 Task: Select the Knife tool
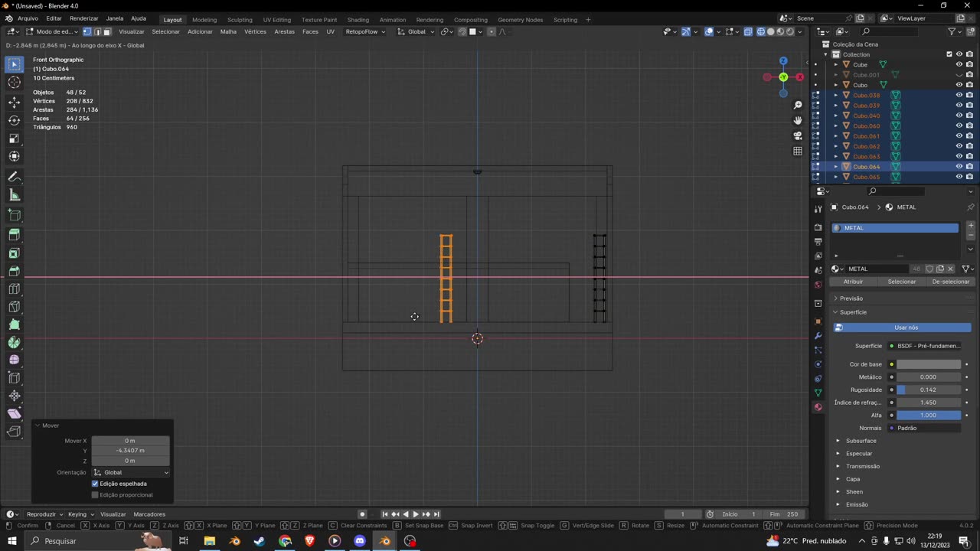point(15,307)
